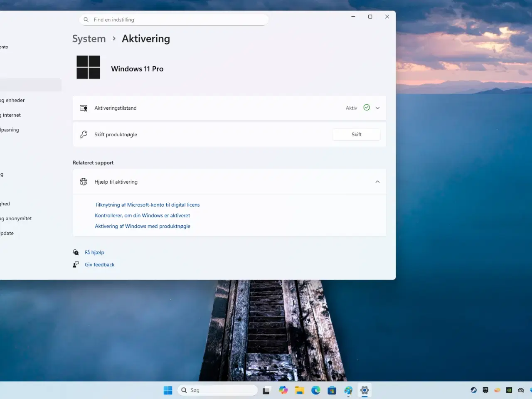Image resolution: width=532 pixels, height=399 pixels.
Task: Click the orange tray icon beside Epic Games
Action: (497, 390)
